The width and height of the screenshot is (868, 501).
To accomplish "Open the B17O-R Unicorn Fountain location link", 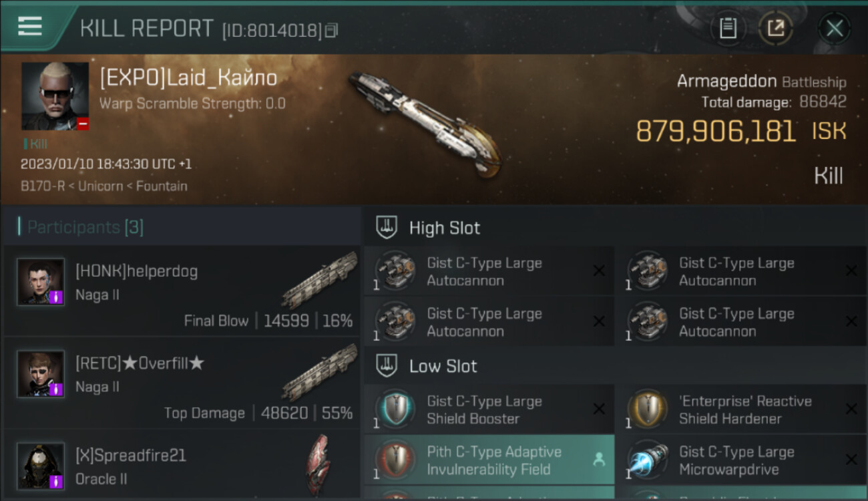I will [x=103, y=186].
